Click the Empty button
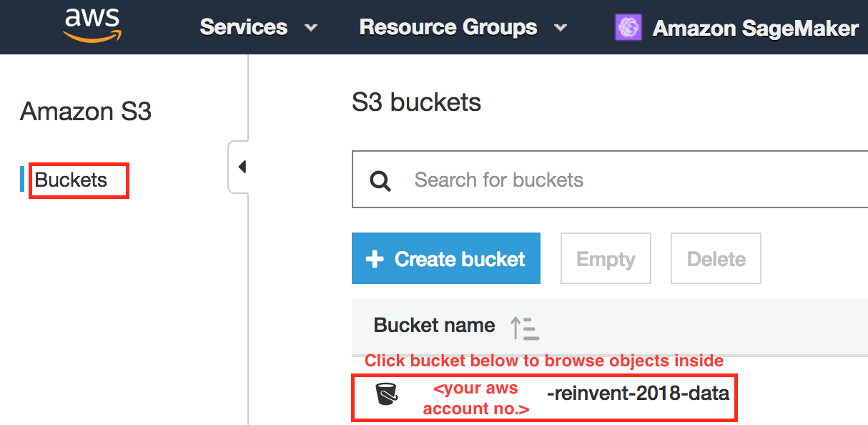Viewport: 868px width, 425px height. (605, 258)
